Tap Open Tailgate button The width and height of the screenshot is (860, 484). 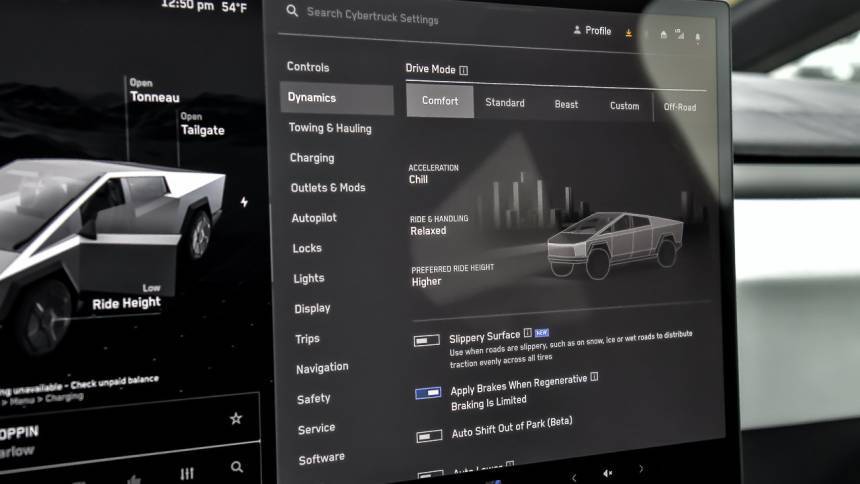point(202,125)
